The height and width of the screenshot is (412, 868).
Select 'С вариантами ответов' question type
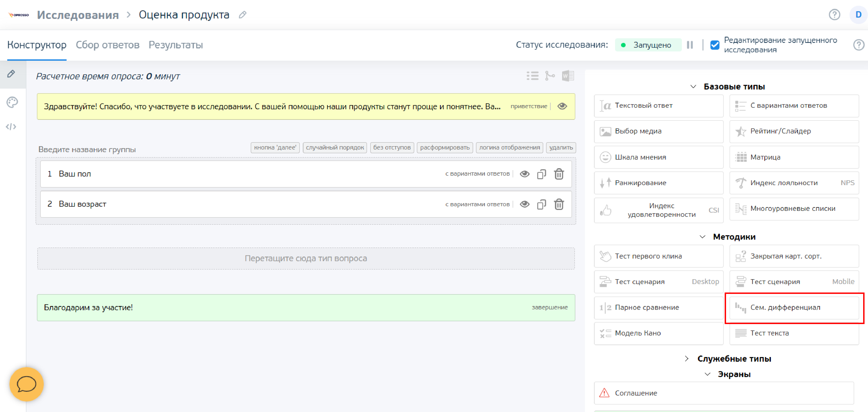(x=794, y=106)
